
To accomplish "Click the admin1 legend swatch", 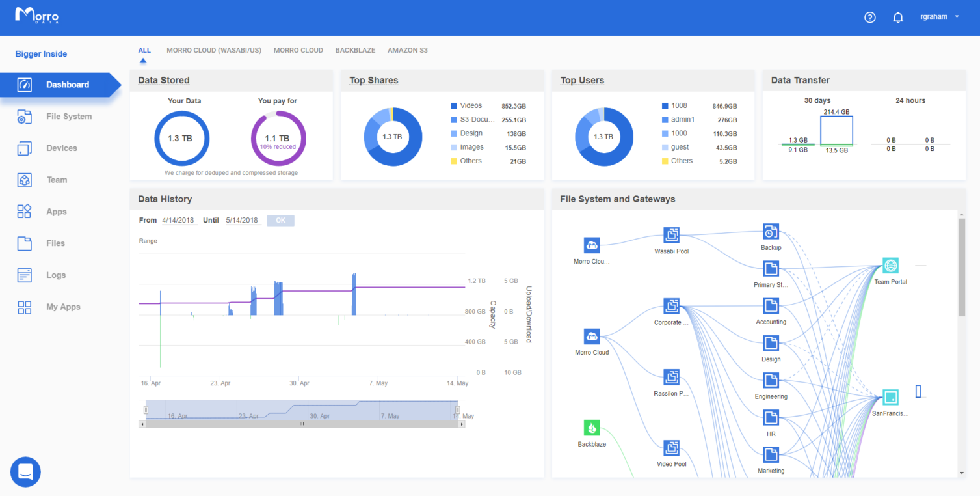I will tap(665, 120).
